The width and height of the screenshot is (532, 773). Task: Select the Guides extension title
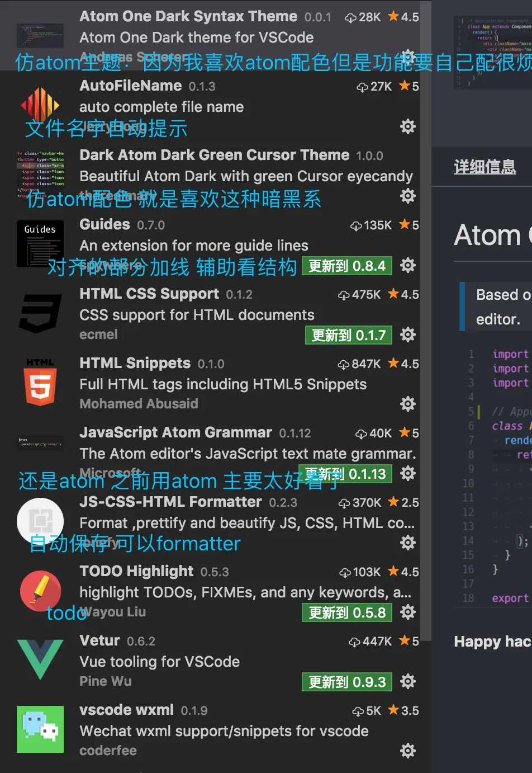pyautogui.click(x=104, y=224)
